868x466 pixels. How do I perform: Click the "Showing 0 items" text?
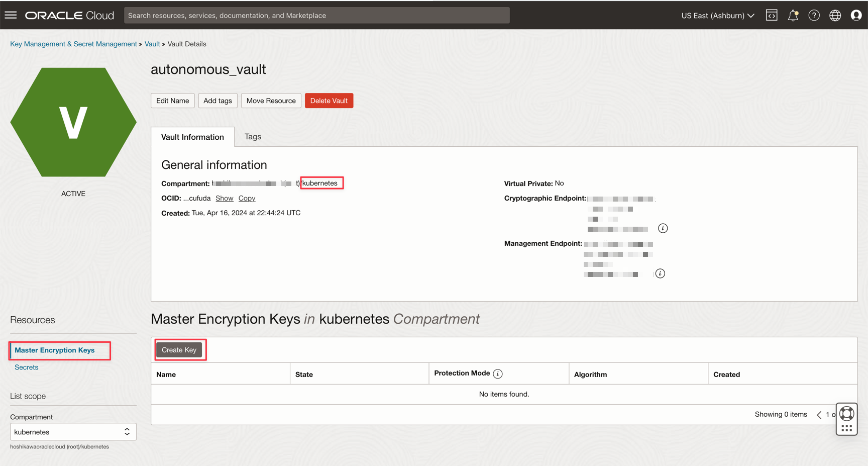781,415
